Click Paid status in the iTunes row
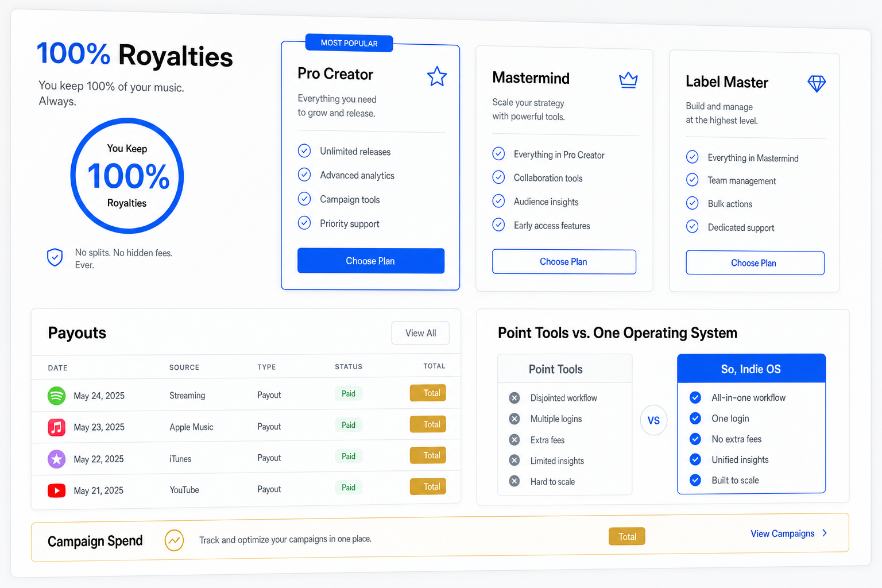Image resolution: width=882 pixels, height=588 pixels. pos(349,456)
